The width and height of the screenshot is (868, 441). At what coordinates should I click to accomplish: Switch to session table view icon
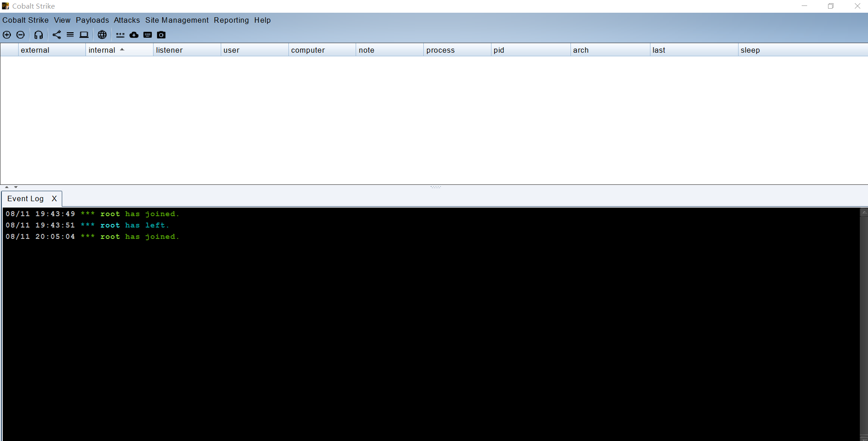click(x=70, y=35)
